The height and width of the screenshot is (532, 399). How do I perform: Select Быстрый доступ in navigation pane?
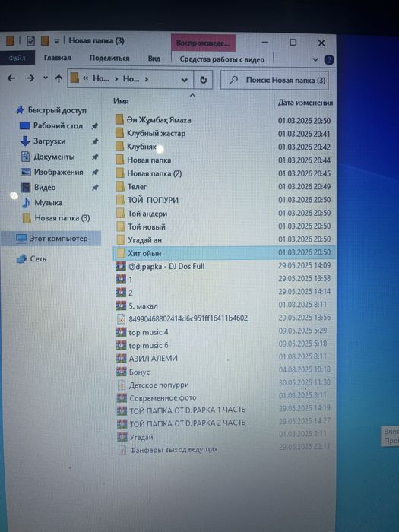[x=57, y=110]
